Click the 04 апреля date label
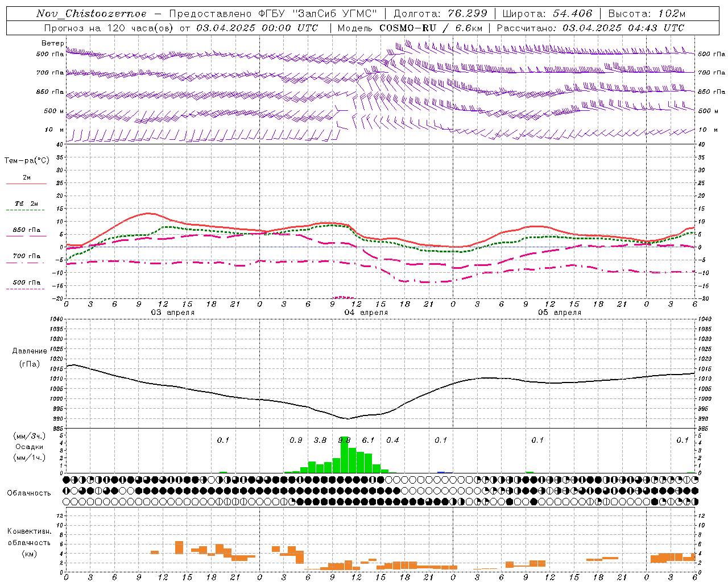Image resolution: width=728 pixels, height=582 pixels. click(x=366, y=313)
